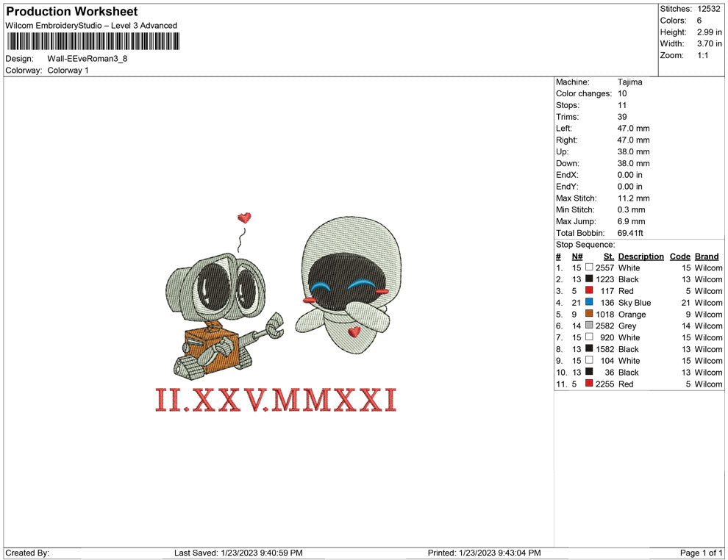Click stitch count '1582' in stop 8
This screenshot has height=560, width=728.
pyautogui.click(x=605, y=349)
